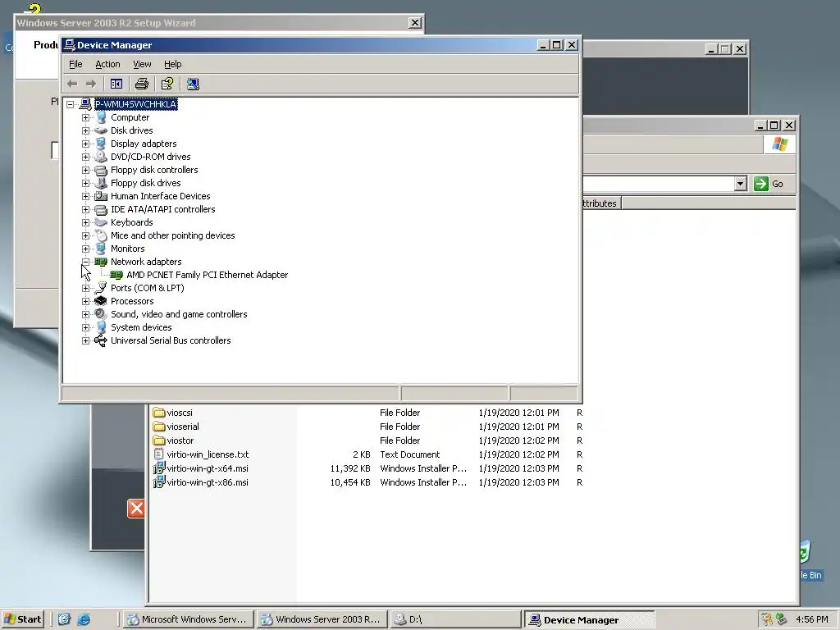Click the Forward arrow in Device Manager toolbar
The width and height of the screenshot is (840, 630).
pos(91,84)
